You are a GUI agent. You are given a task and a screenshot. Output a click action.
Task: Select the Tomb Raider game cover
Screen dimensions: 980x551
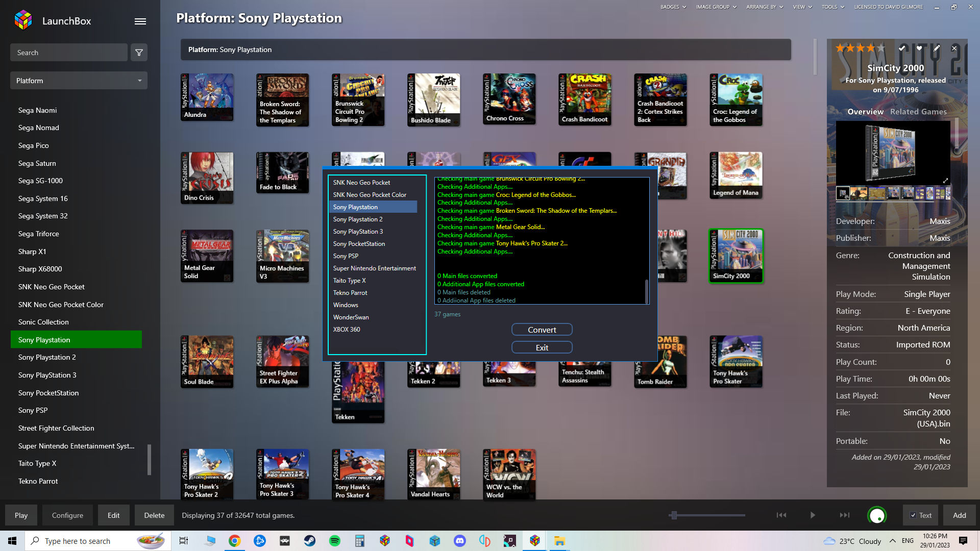click(660, 361)
